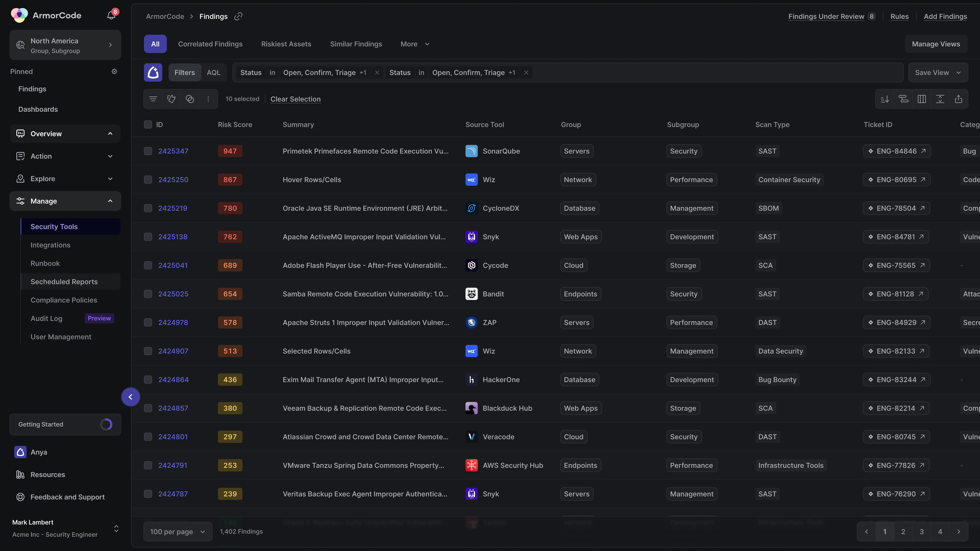Screen dimensions: 980x551
Task: Remove the second Status filter chip
Action: [x=526, y=72]
